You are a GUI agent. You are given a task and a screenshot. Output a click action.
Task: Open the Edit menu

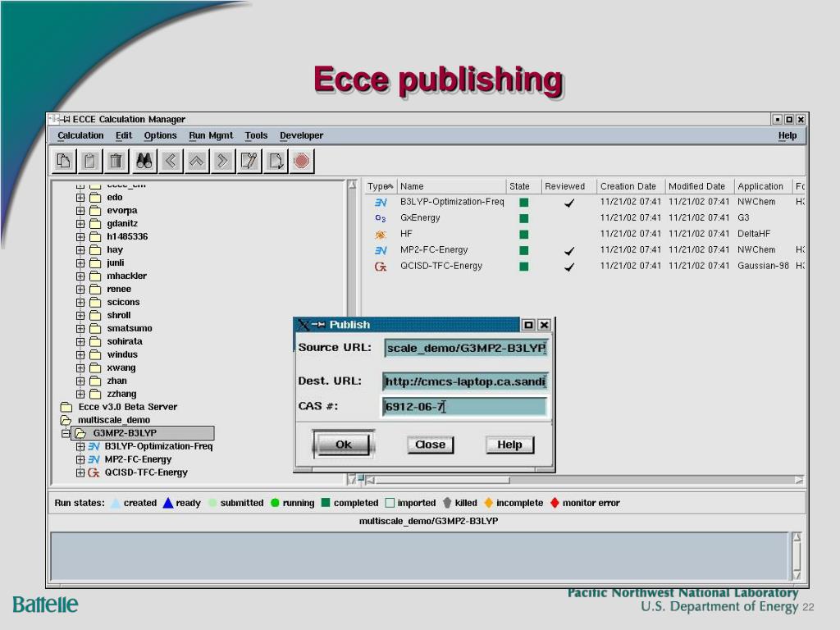[124, 135]
